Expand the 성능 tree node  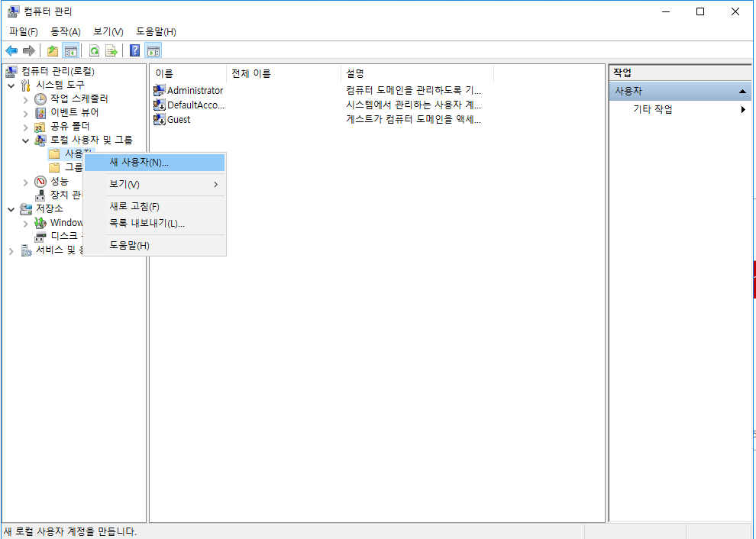click(x=25, y=182)
